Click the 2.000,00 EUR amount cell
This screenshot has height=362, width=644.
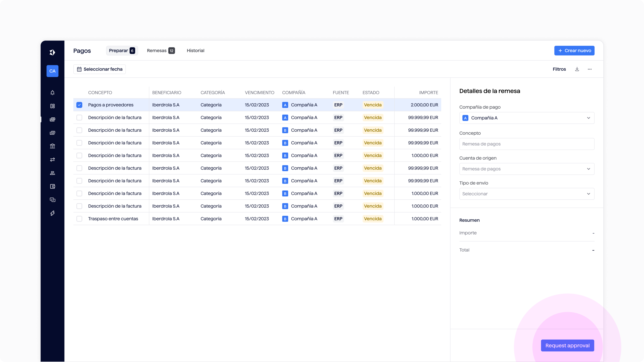pyautogui.click(x=424, y=105)
